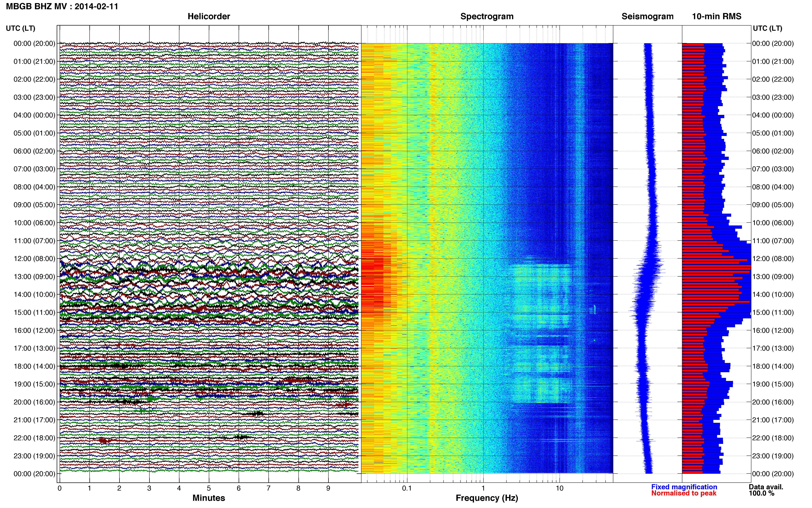This screenshot has width=812, height=508.
Task: Select '22:00 (18:00)' on the right time axis
Action: (x=773, y=438)
